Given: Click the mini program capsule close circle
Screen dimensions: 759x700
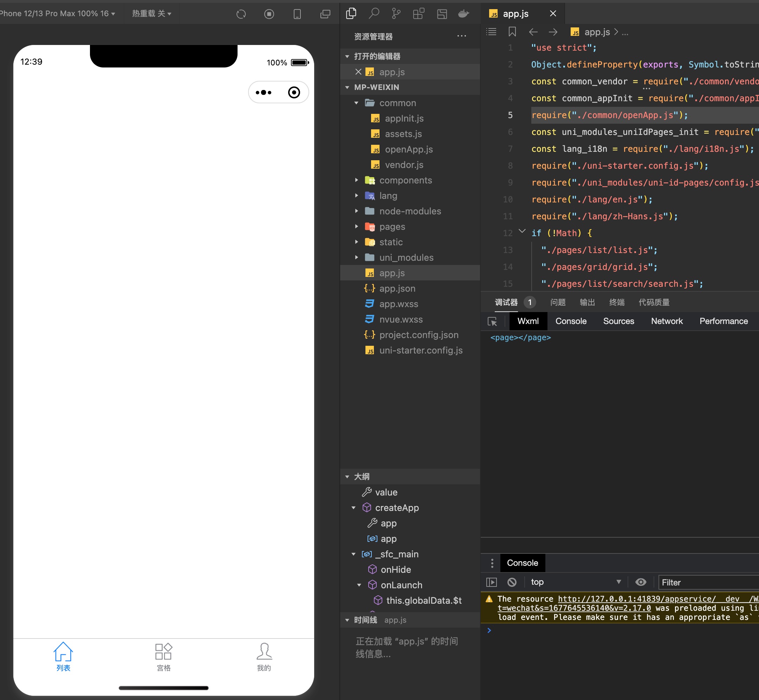Looking at the screenshot, I should 294,92.
